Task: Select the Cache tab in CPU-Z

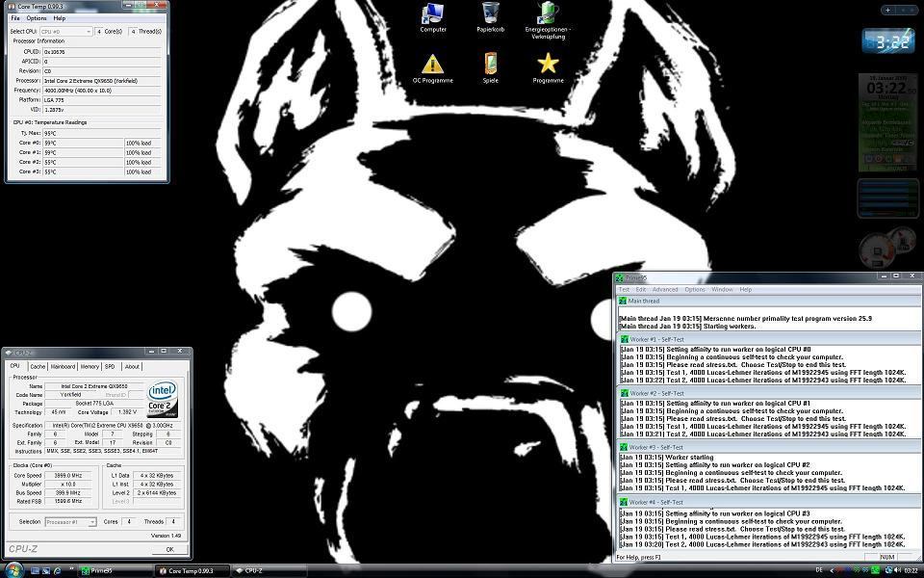Action: (x=38, y=366)
